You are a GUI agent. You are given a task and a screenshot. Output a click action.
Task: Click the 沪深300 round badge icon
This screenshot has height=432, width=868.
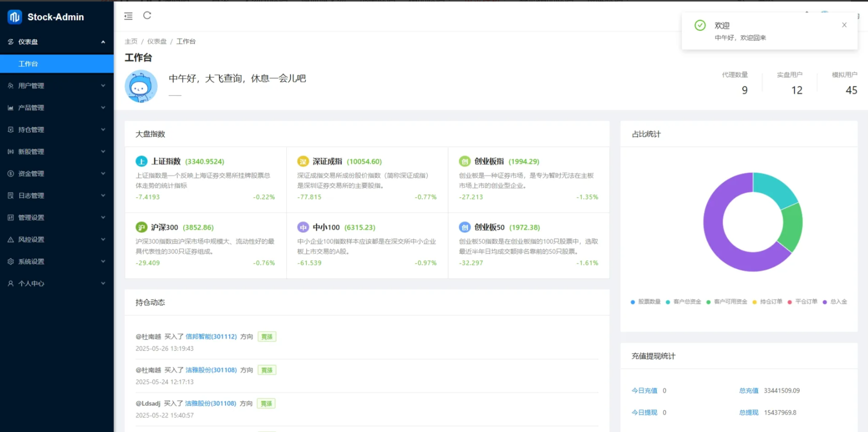[x=141, y=227]
